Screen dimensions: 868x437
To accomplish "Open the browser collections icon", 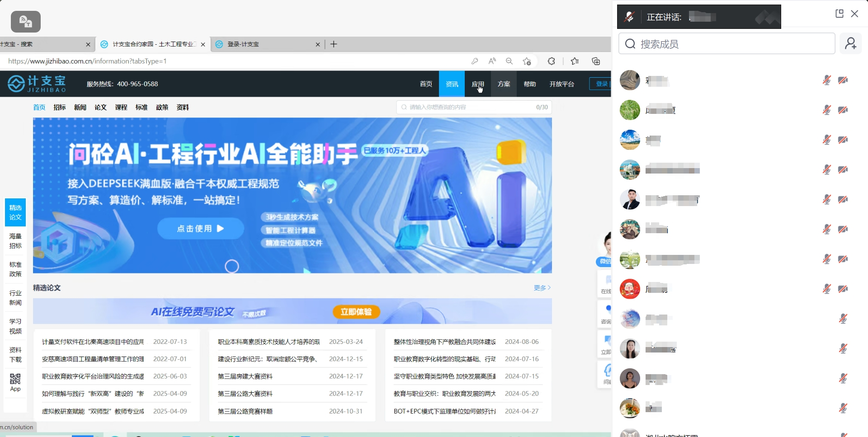I will (596, 61).
